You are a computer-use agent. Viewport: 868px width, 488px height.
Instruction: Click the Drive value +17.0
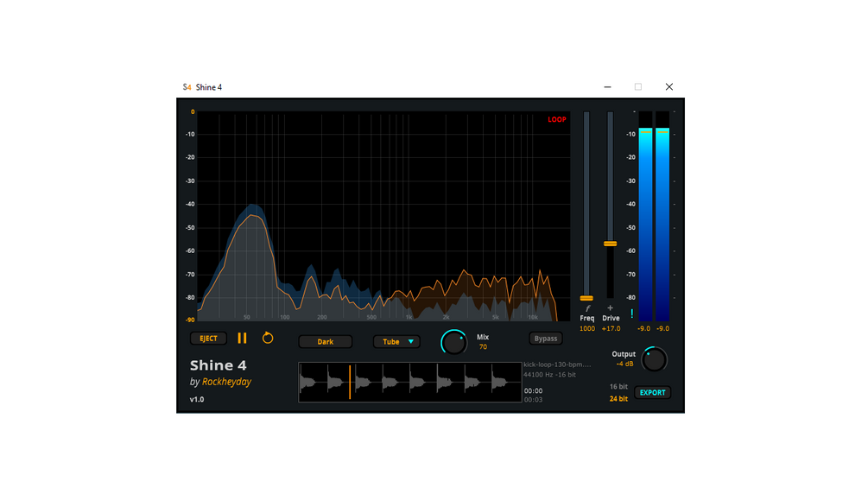click(x=611, y=329)
